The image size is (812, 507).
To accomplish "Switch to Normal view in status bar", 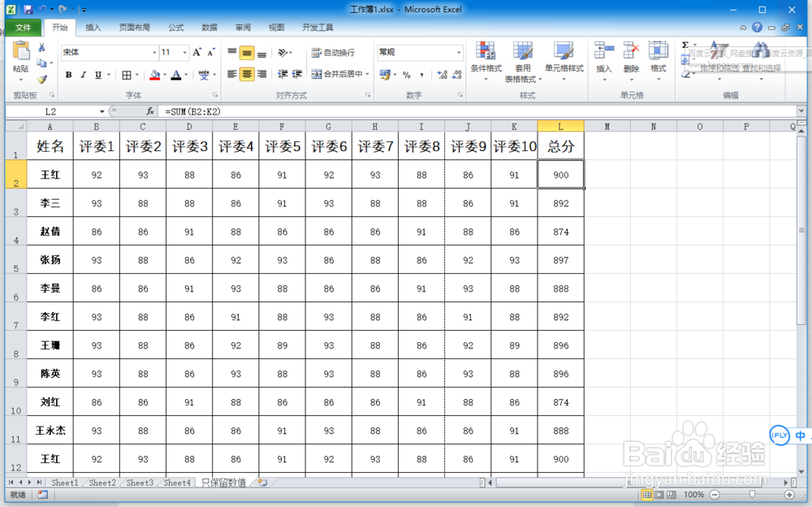I will (647, 495).
